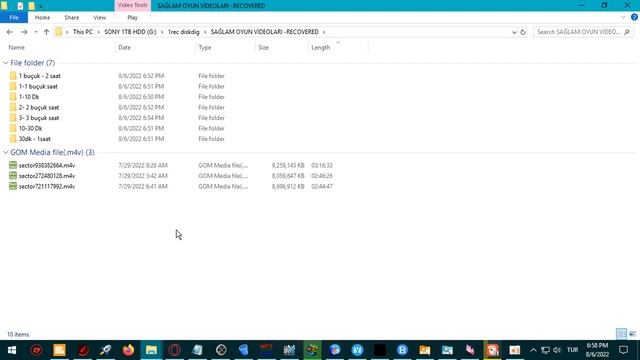Select file sector721117992.m4v

(47, 187)
